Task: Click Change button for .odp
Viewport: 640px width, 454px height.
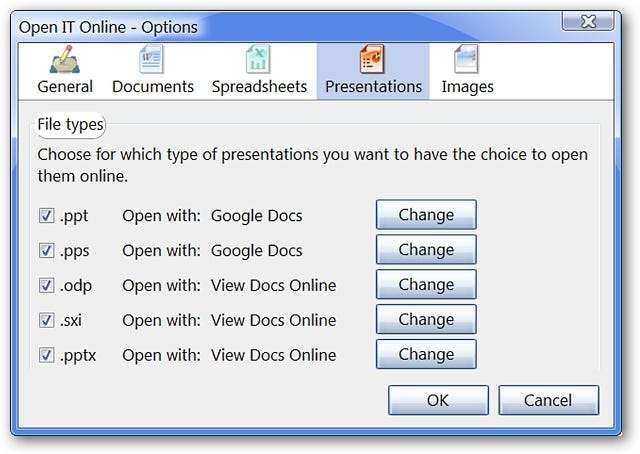Action: (x=426, y=285)
